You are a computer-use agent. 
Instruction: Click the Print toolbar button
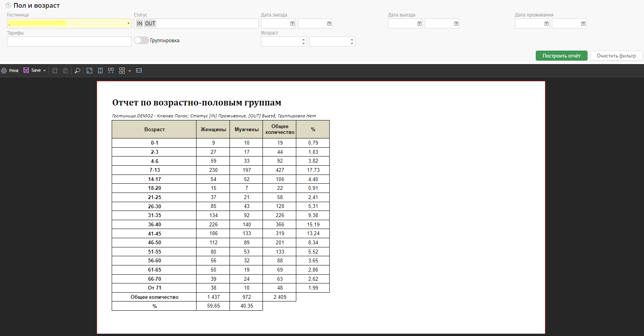(10, 71)
